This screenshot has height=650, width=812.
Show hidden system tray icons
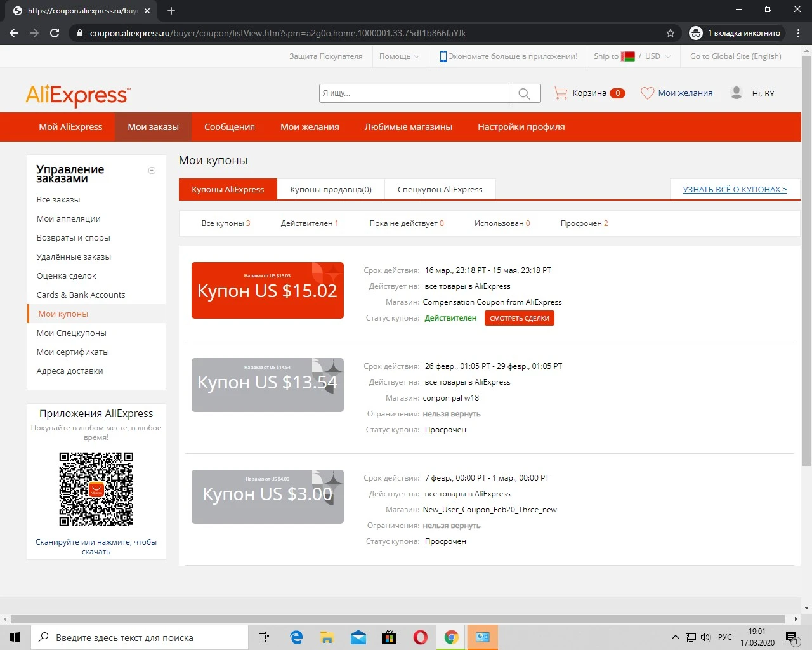point(675,637)
